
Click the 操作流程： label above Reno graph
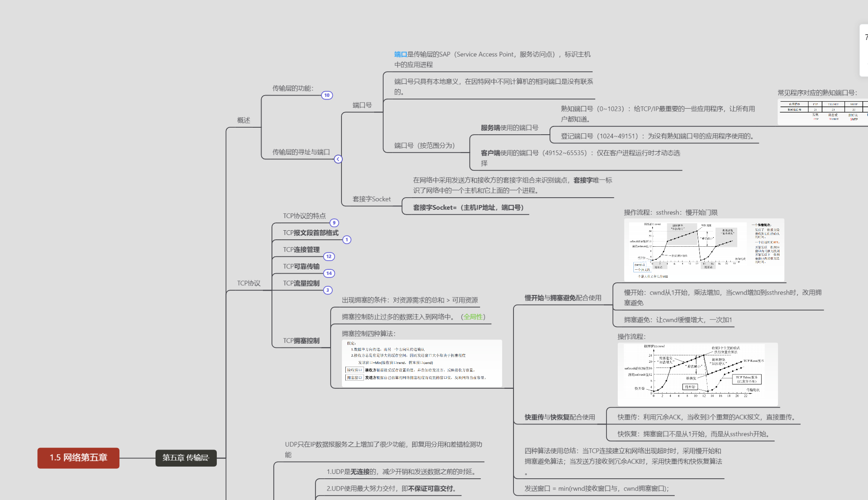click(632, 337)
